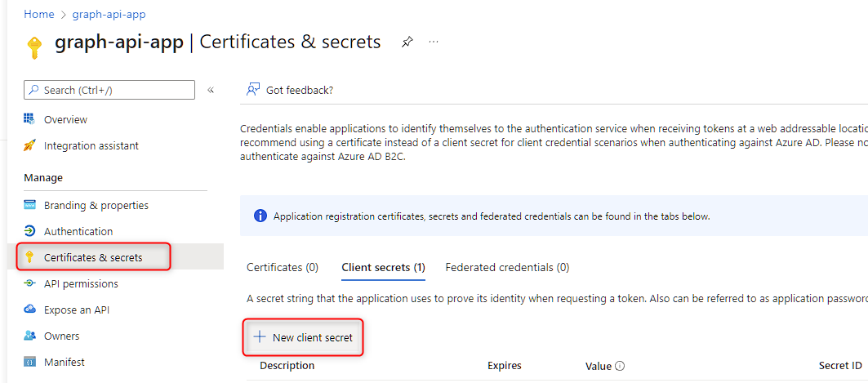Click the Expose an API cloud icon
Viewport: 868px width, 383px height.
(x=29, y=310)
